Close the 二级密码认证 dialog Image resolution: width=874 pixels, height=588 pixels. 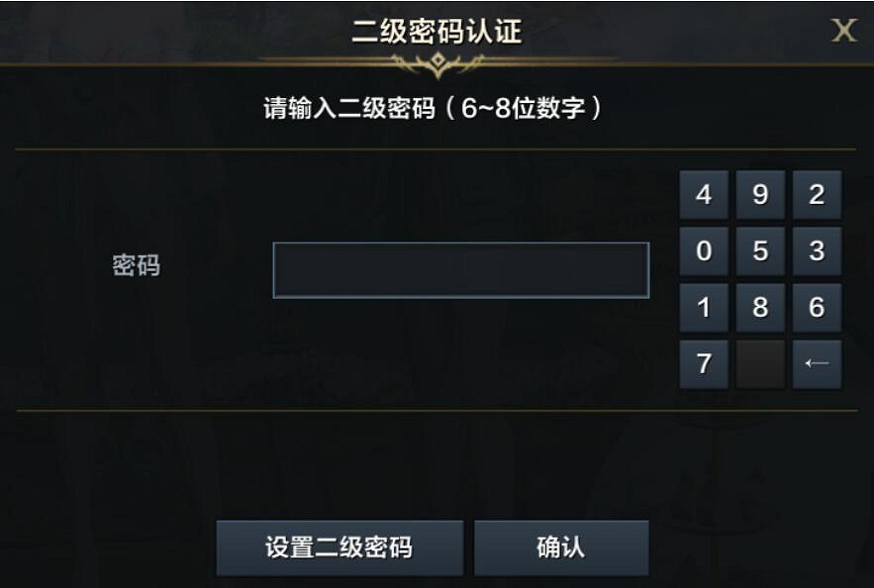[x=843, y=31]
